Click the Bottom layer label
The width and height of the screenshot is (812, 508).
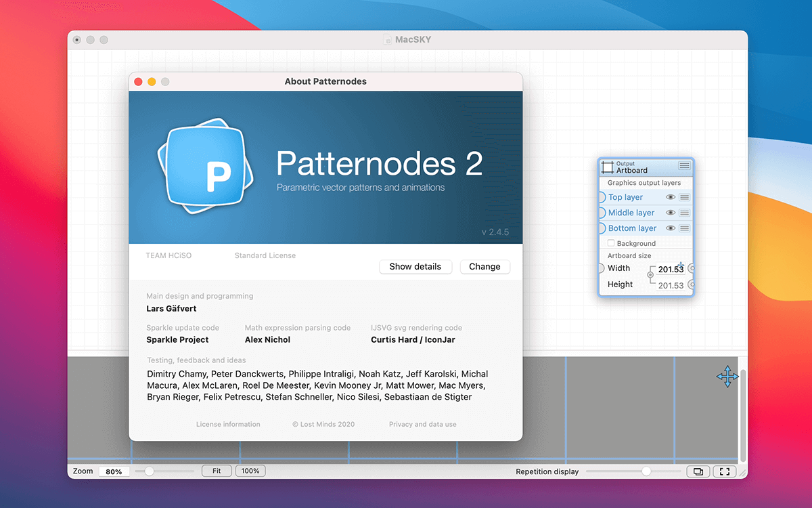(x=633, y=228)
